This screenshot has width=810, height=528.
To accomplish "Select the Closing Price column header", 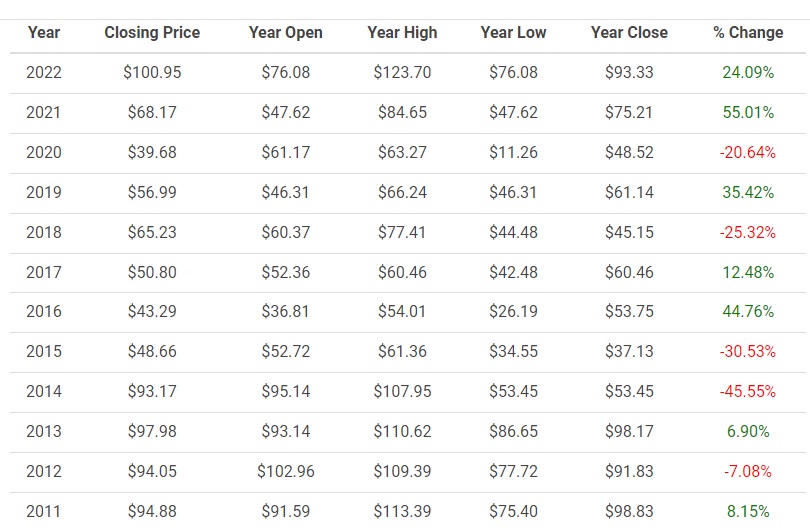I will (x=152, y=33).
